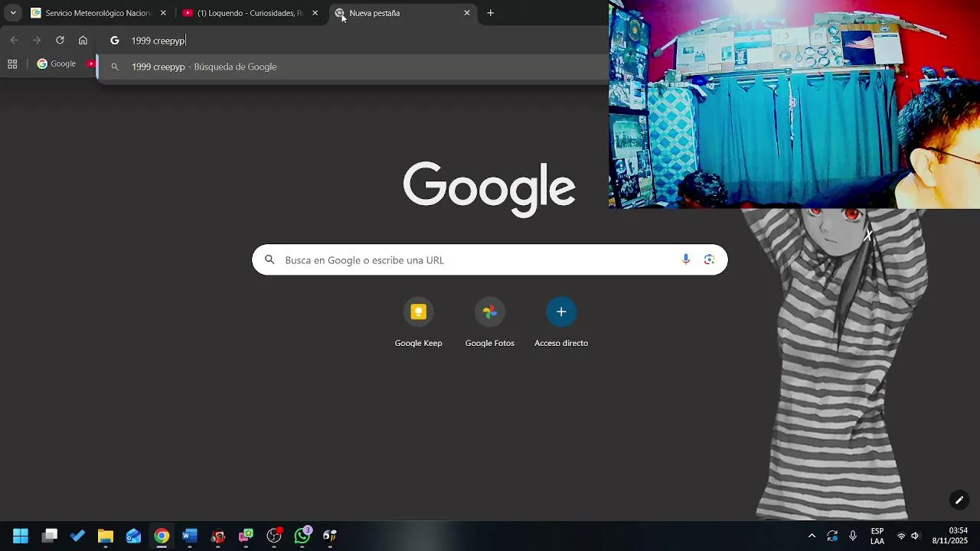Search by image with Google Lens icon
The width and height of the screenshot is (980, 551).
coord(710,259)
